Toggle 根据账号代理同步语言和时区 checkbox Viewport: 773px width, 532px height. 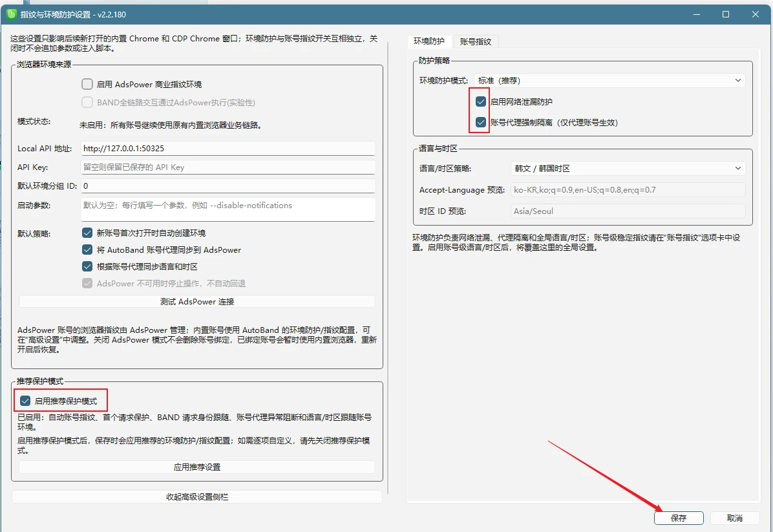(x=87, y=266)
